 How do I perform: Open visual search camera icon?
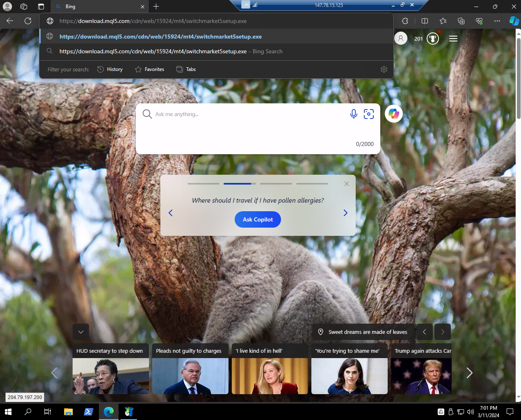(368, 114)
